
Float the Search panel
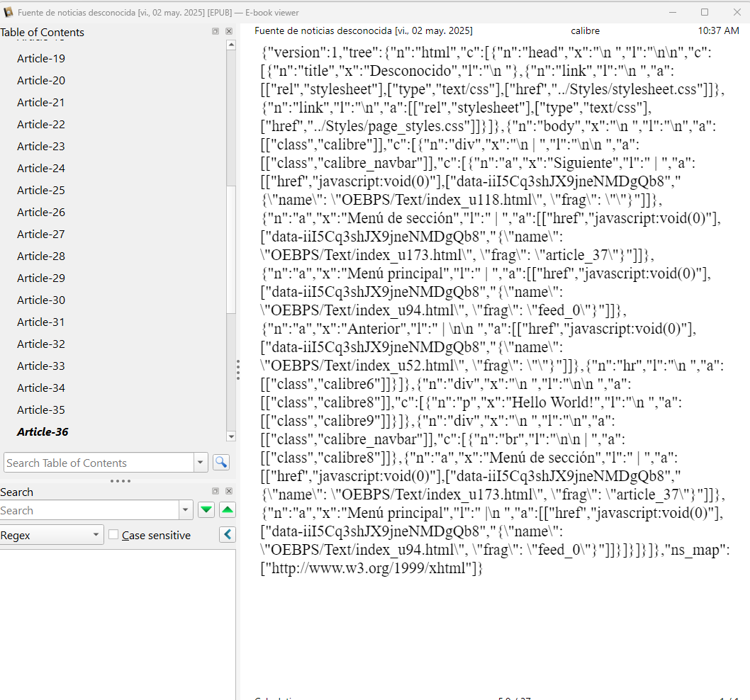[x=216, y=491]
